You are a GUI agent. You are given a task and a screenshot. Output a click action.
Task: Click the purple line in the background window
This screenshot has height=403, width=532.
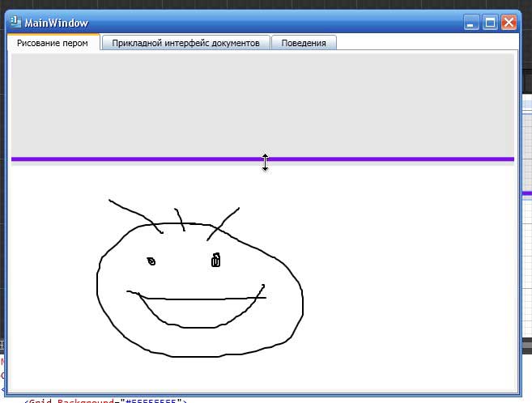point(526,193)
